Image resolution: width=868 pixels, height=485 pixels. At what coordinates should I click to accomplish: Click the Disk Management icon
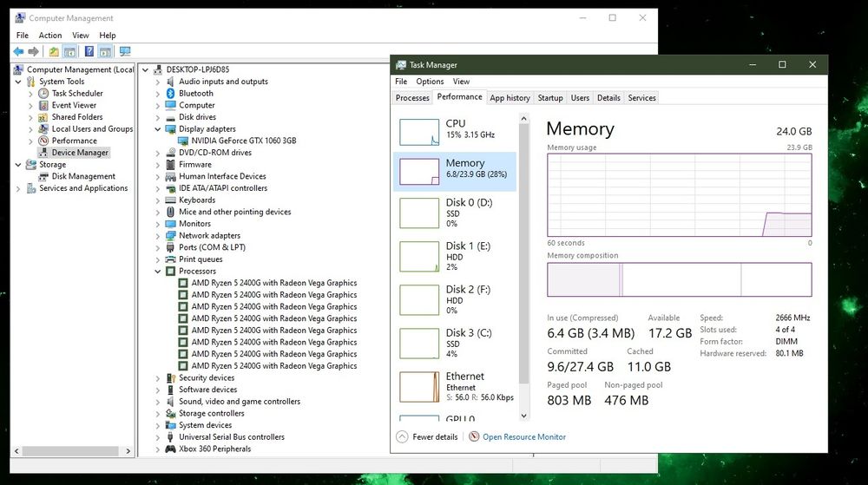coord(43,176)
